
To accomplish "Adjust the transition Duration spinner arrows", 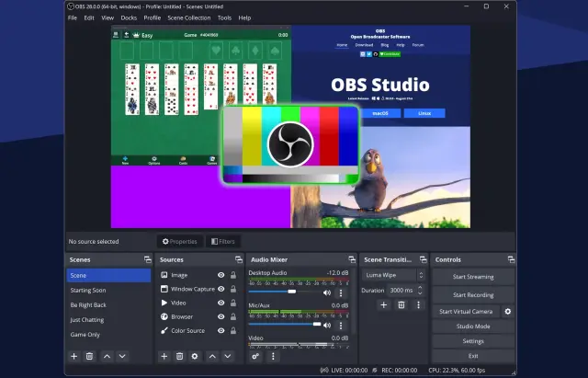I will click(x=421, y=290).
